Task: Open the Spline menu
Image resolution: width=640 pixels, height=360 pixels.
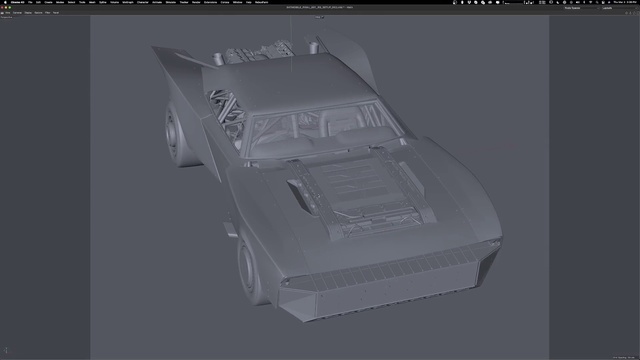Action: tap(103, 2)
